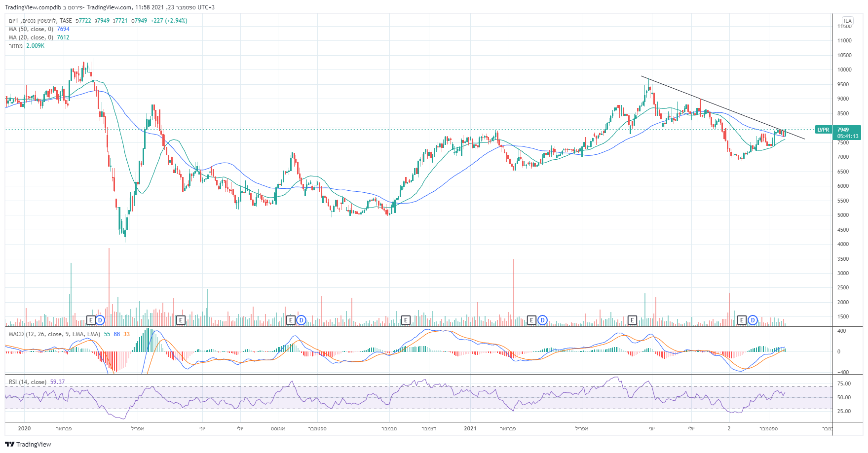868x453 pixels.
Task: Click the 6000 price axis label
Action: point(843,186)
